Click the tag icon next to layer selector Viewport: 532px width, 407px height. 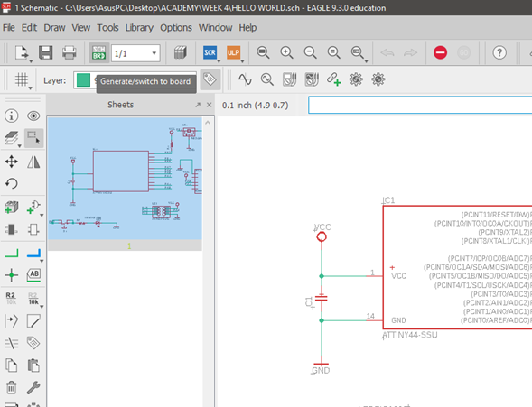tap(210, 79)
